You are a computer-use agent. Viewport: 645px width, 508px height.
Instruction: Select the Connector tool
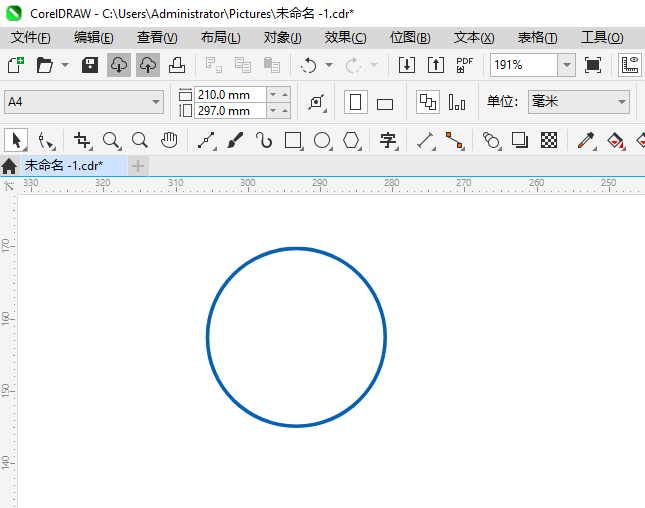point(455,141)
